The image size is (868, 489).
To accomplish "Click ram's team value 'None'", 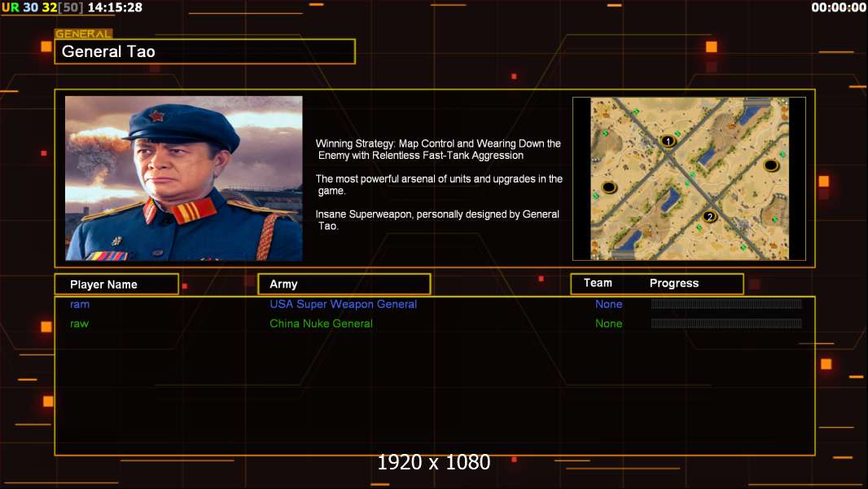I will 609,304.
